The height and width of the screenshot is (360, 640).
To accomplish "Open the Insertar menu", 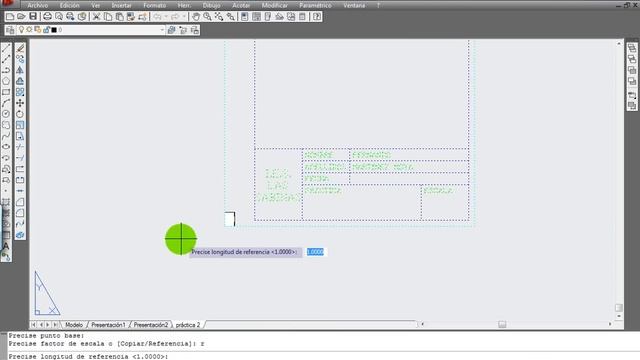I will pos(122,5).
